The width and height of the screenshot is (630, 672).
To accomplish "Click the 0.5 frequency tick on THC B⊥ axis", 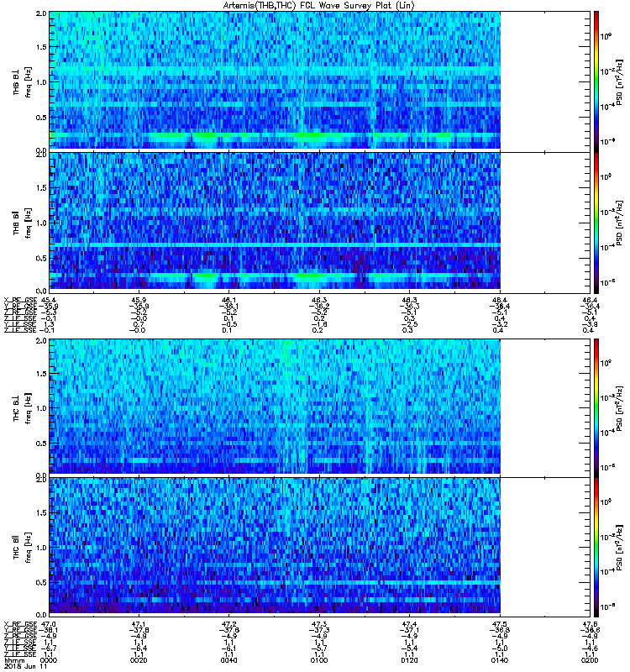I will coord(41,444).
